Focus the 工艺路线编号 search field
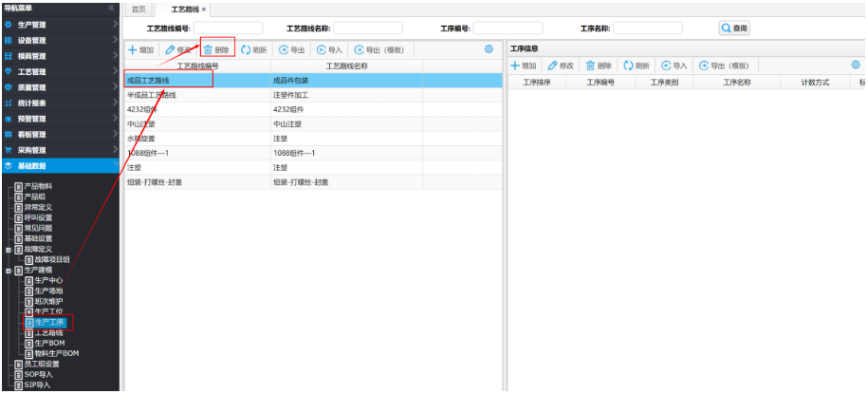Screen dimensions: 868x394 pyautogui.click(x=228, y=28)
